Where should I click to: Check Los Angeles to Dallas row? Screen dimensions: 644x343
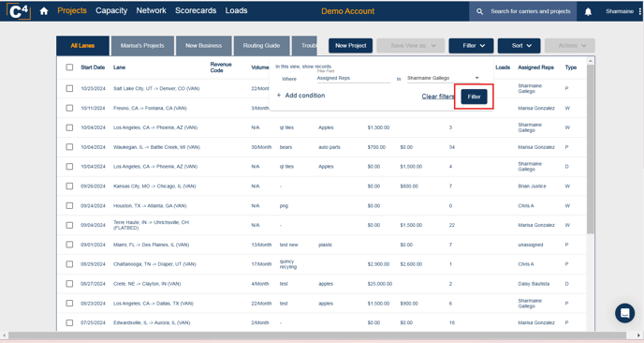pos(69,303)
